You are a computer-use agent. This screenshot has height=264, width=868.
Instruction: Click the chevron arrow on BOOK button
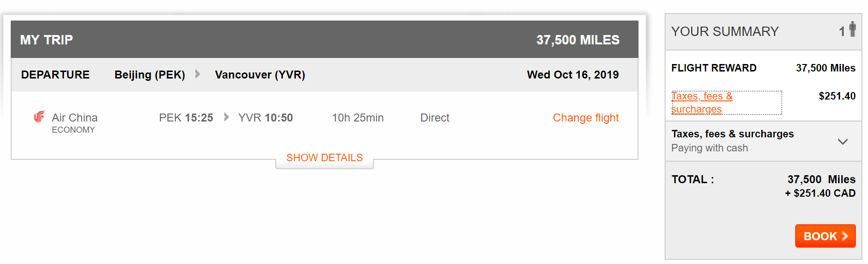pyautogui.click(x=845, y=236)
